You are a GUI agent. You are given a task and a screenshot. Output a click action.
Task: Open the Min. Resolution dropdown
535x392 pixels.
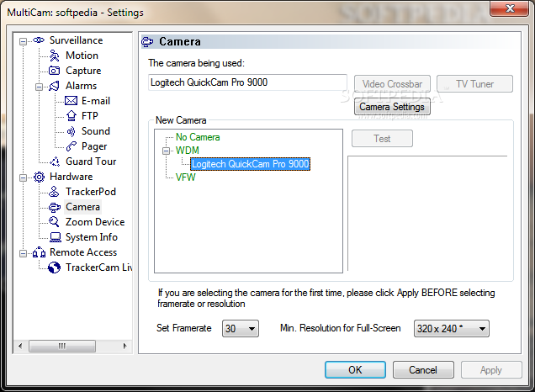pyautogui.click(x=452, y=329)
